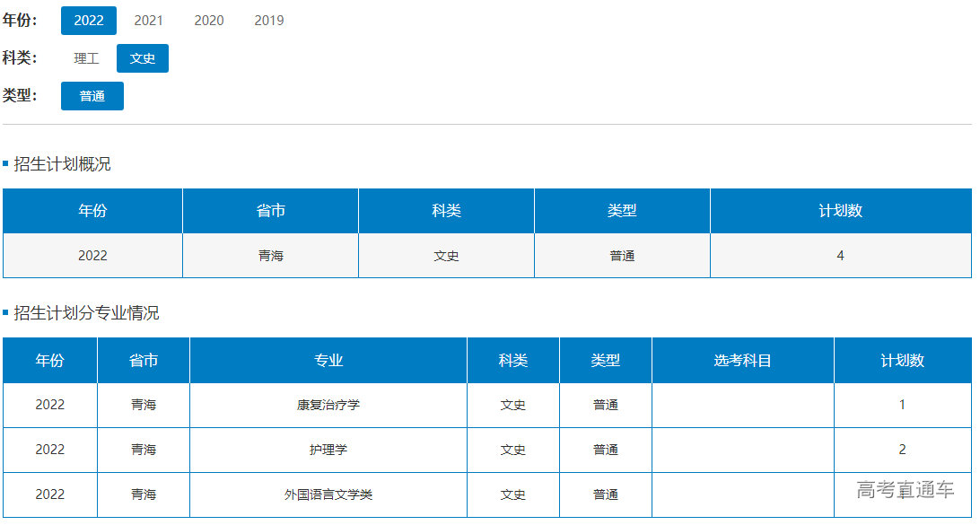This screenshot has height=525, width=980.
Task: Click plan count 2 for 护理学
Action: point(902,450)
